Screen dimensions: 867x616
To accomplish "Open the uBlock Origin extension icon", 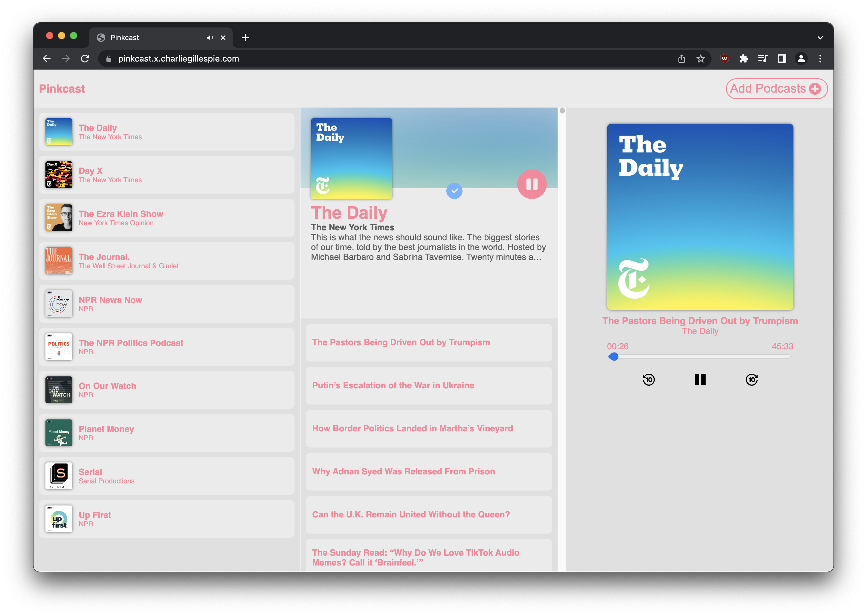I will point(724,59).
